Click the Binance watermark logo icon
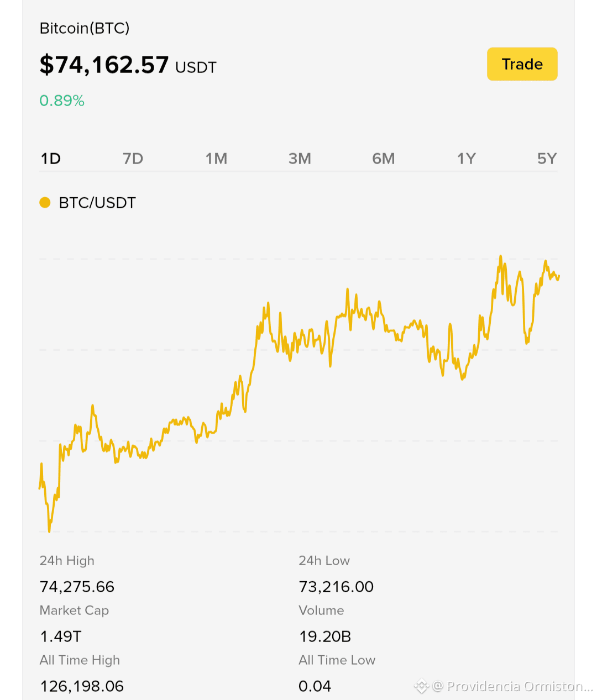 coord(422,686)
